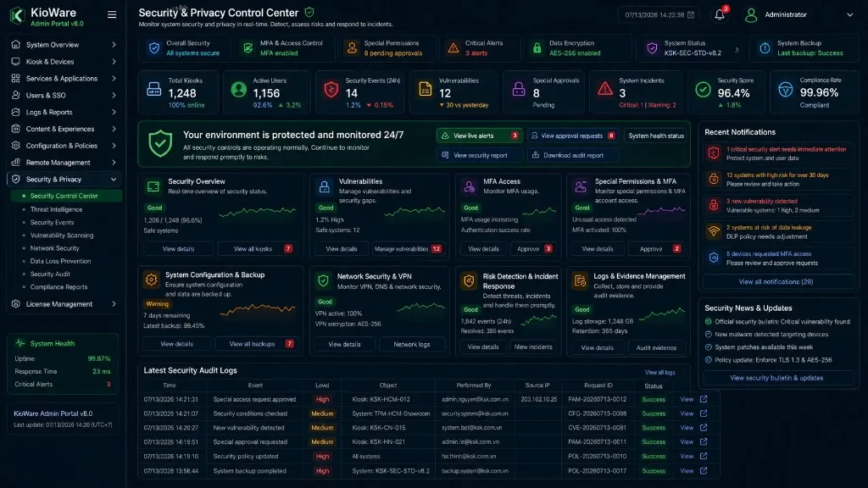
Task: Click the KioWare logo
Action: 18,15
